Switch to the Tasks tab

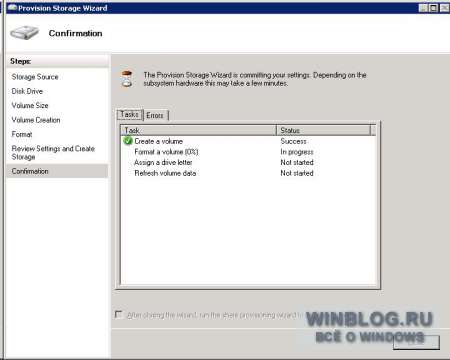point(130,115)
